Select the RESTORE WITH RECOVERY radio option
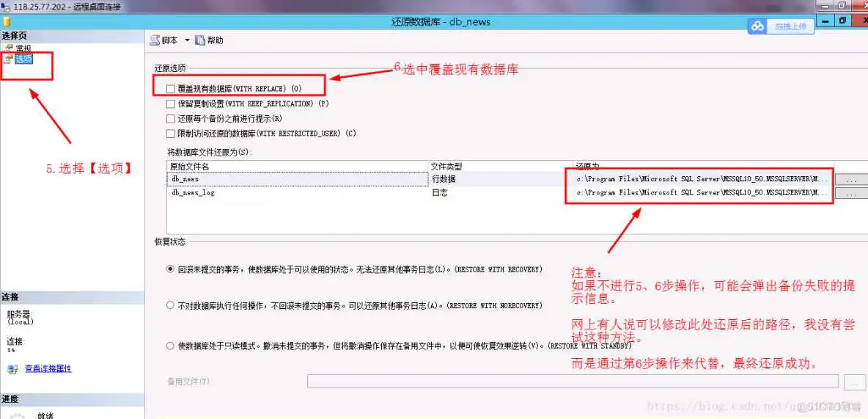Screen dimensions: 868x419 pos(171,269)
